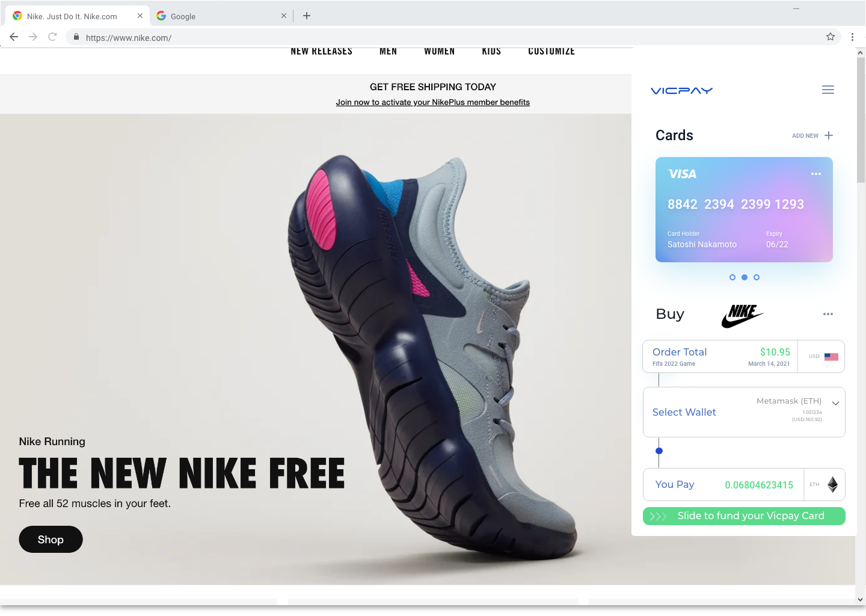Bookmark this page with the star icon
The height and width of the screenshot is (616, 866).
831,37
